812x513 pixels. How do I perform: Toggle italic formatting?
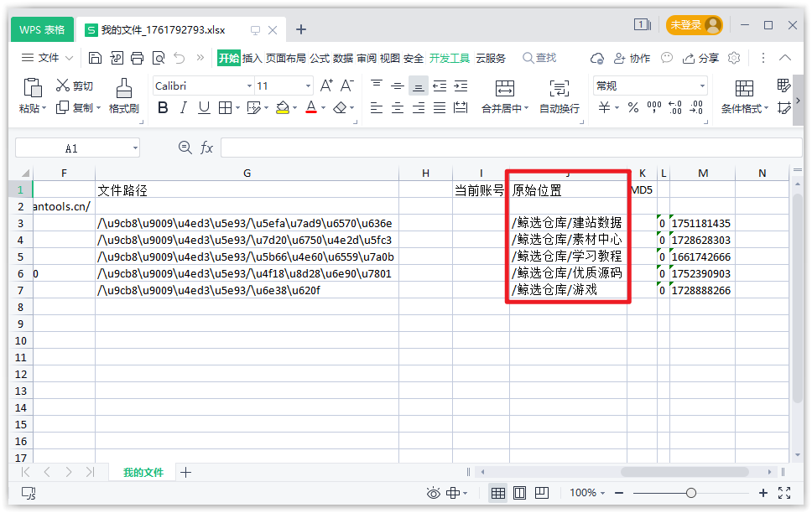(x=184, y=108)
